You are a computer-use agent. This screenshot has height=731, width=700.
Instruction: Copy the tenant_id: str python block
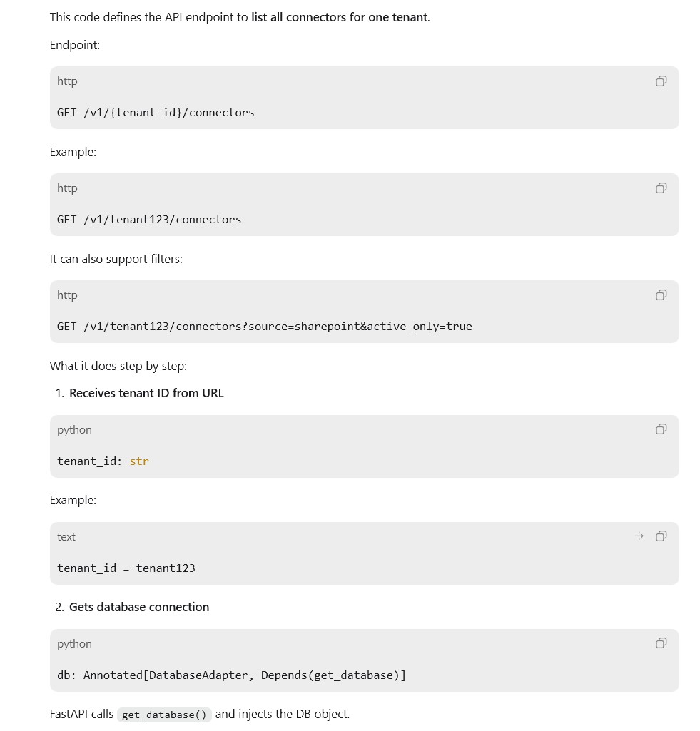660,429
